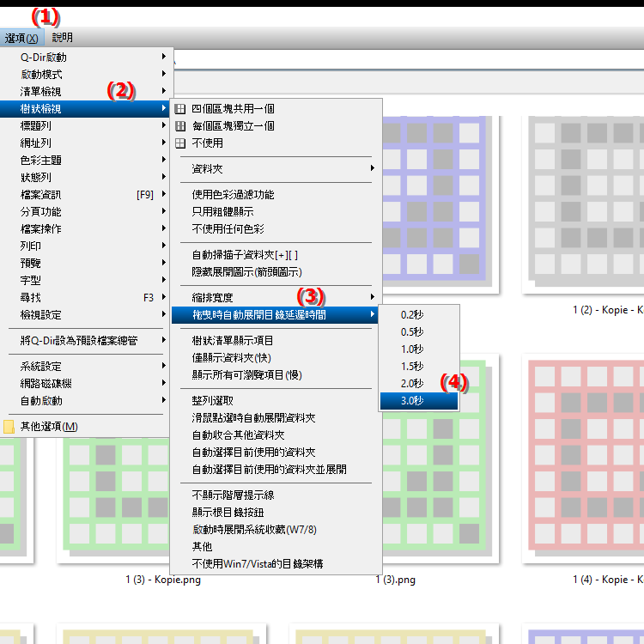Open the 清單檢視 submenu

tap(85, 91)
